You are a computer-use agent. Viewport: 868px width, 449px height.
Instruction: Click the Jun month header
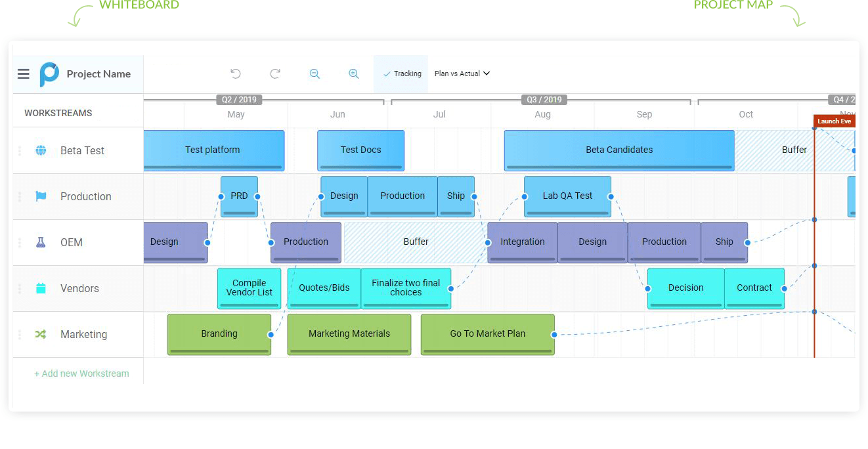[x=337, y=114]
